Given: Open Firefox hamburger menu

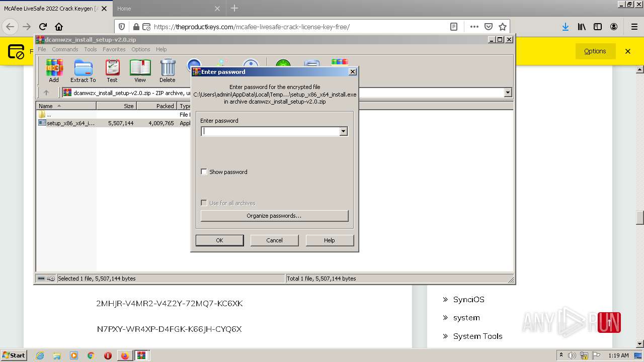Looking at the screenshot, I should click(x=634, y=27).
